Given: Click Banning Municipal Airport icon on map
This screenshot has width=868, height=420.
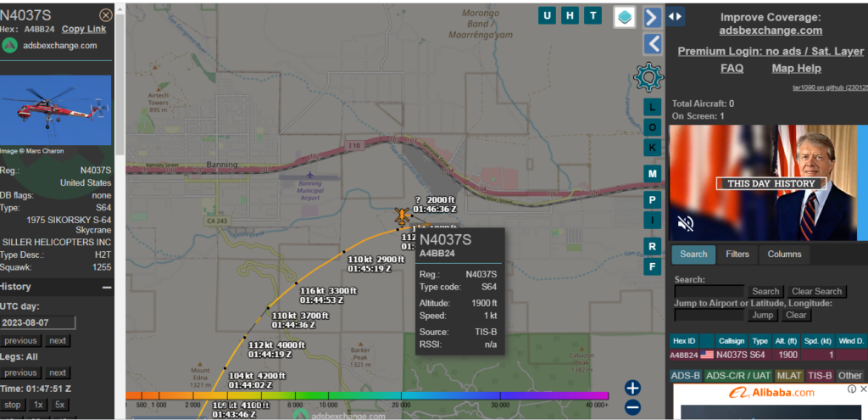Looking at the screenshot, I should 309,175.
